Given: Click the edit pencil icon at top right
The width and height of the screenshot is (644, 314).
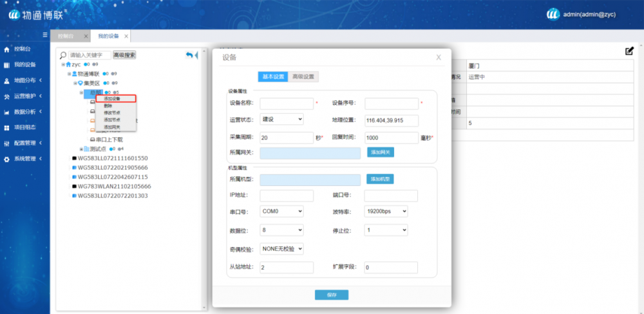Looking at the screenshot, I should tap(629, 51).
